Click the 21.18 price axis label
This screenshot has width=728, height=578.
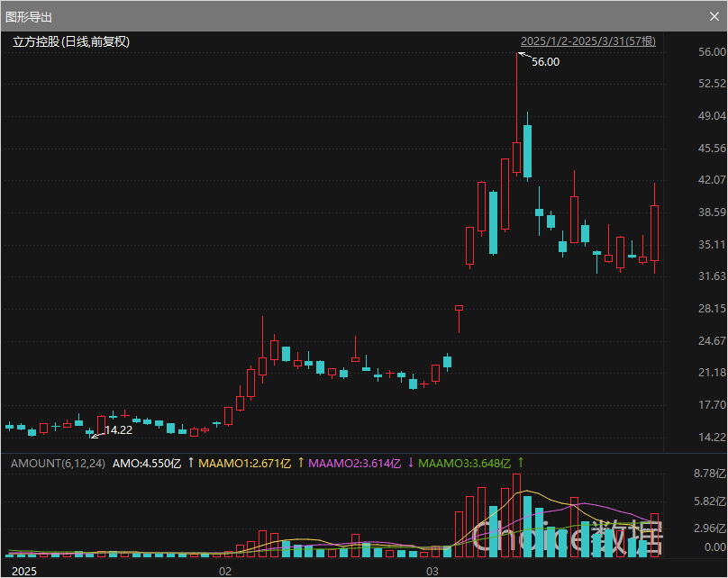712,373
